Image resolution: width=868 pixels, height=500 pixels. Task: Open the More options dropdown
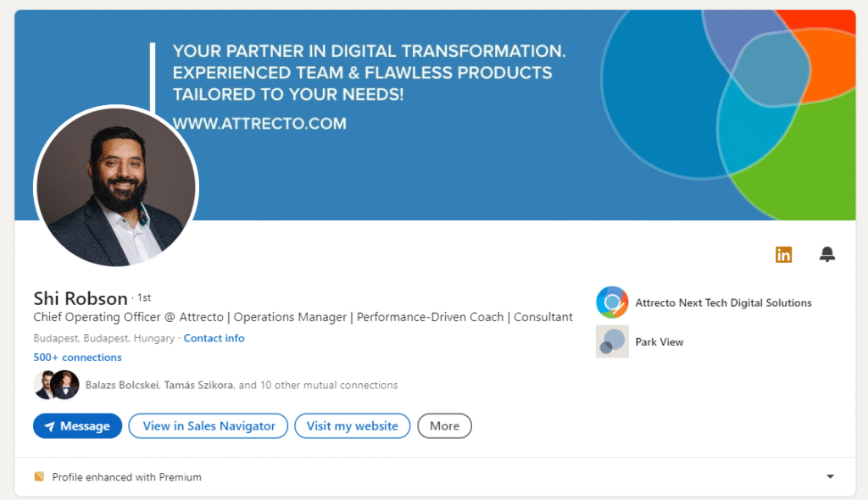[x=444, y=426]
